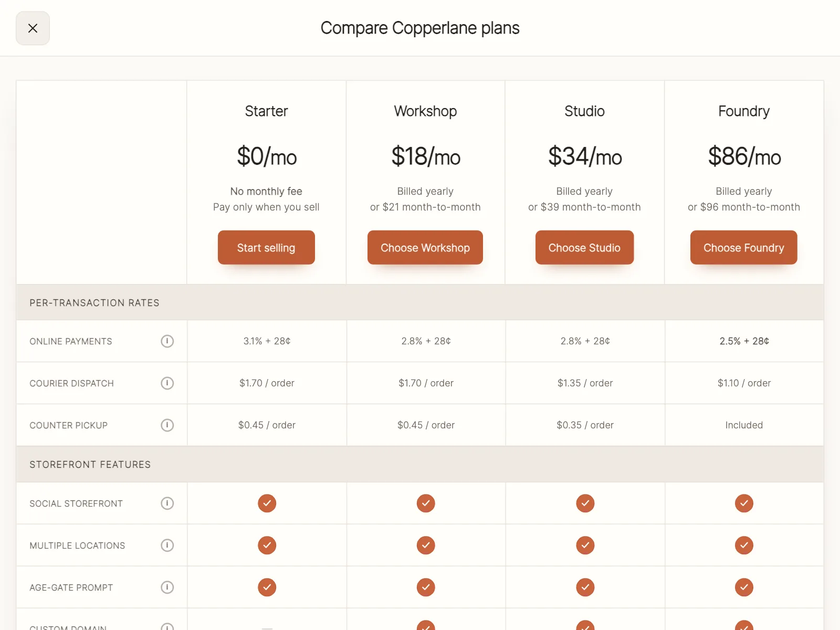Click the Start selling button

coord(266,247)
